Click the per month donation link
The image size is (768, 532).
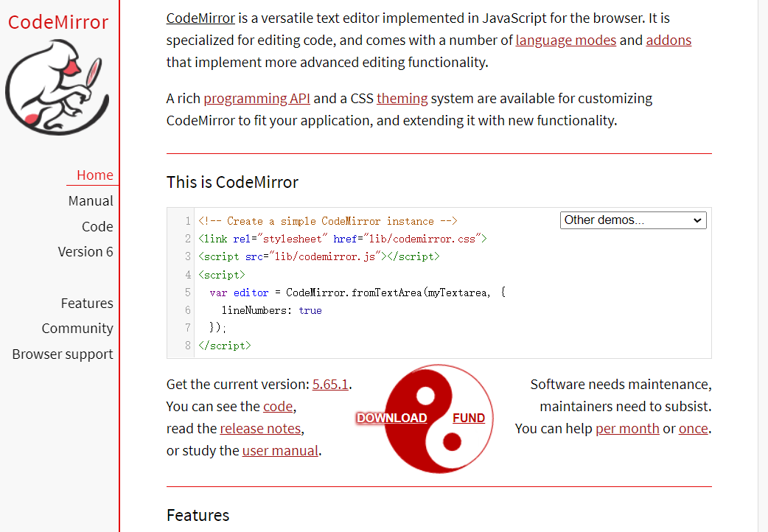coord(627,429)
